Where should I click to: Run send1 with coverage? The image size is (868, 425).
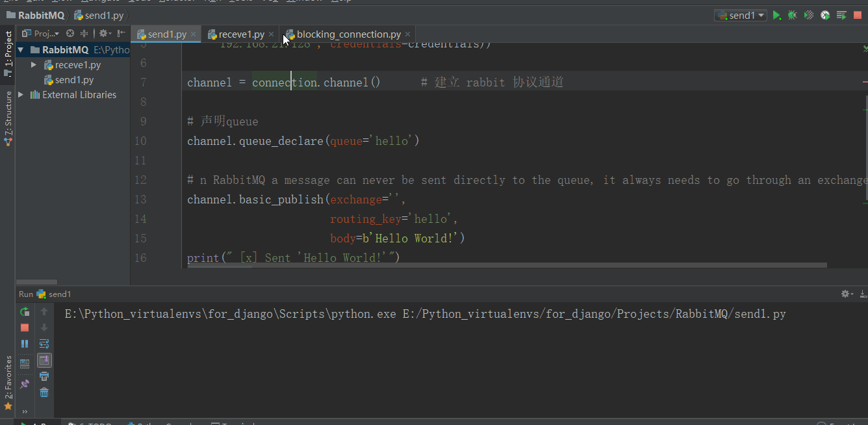(x=809, y=15)
